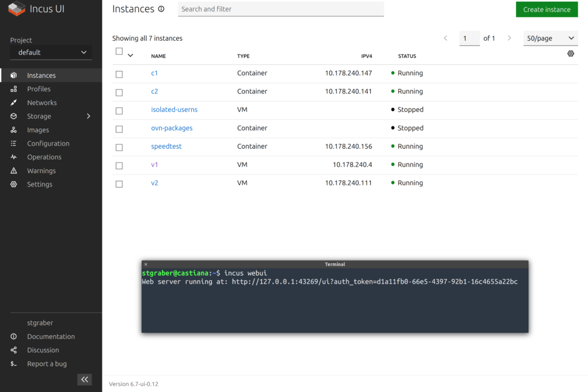
Task: Go to the previous page arrow
Action: point(446,38)
